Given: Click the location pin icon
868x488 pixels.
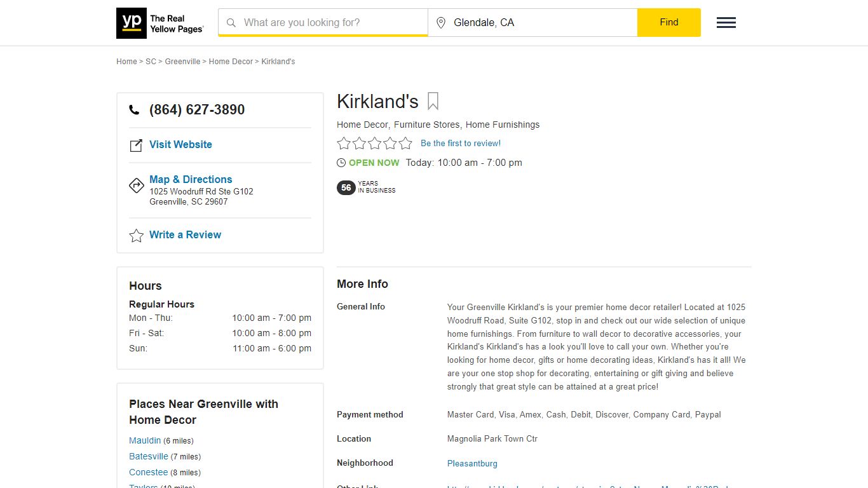Looking at the screenshot, I should pyautogui.click(x=441, y=23).
